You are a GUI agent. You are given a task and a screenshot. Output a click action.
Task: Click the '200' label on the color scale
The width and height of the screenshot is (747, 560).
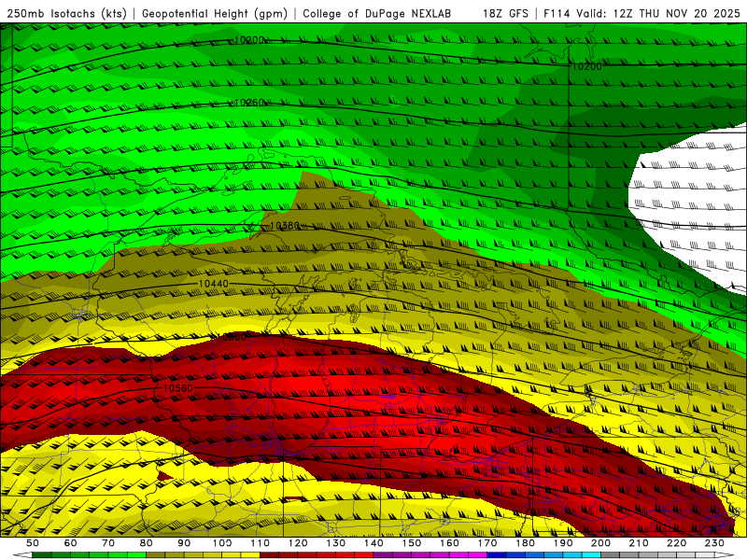tap(601, 543)
